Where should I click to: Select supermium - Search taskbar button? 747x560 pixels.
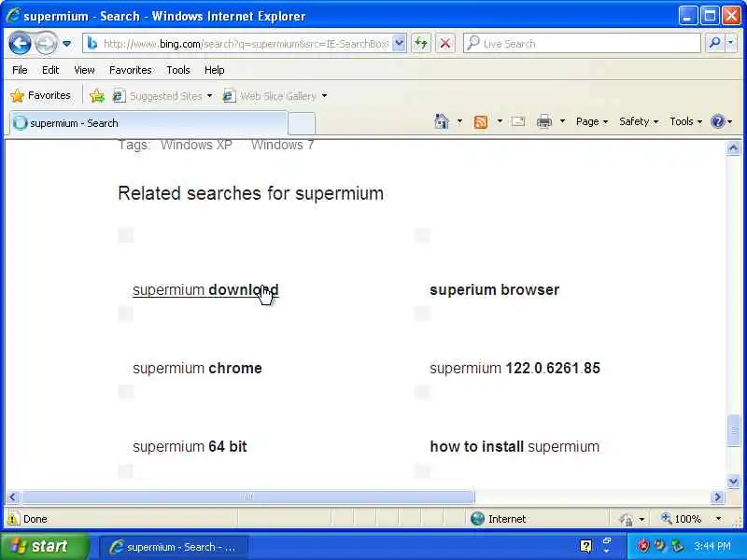(x=174, y=547)
